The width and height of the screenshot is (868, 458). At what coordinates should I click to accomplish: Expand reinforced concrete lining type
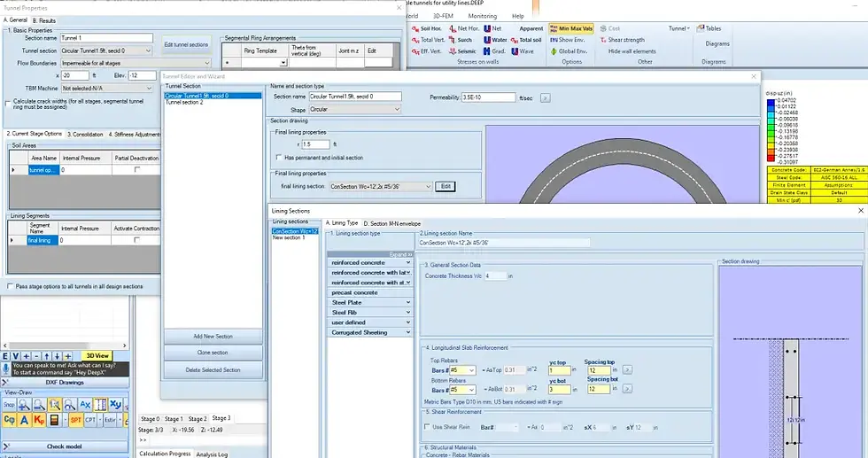point(370,262)
